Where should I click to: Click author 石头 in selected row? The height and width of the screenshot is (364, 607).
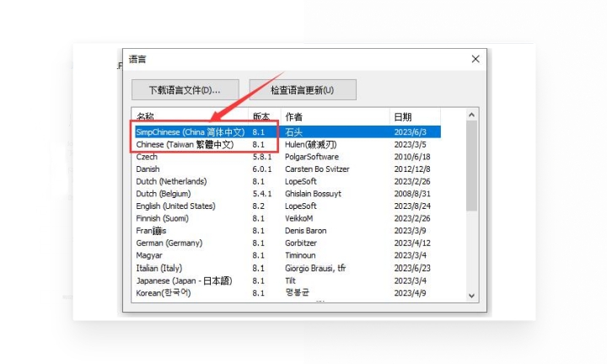tap(293, 132)
